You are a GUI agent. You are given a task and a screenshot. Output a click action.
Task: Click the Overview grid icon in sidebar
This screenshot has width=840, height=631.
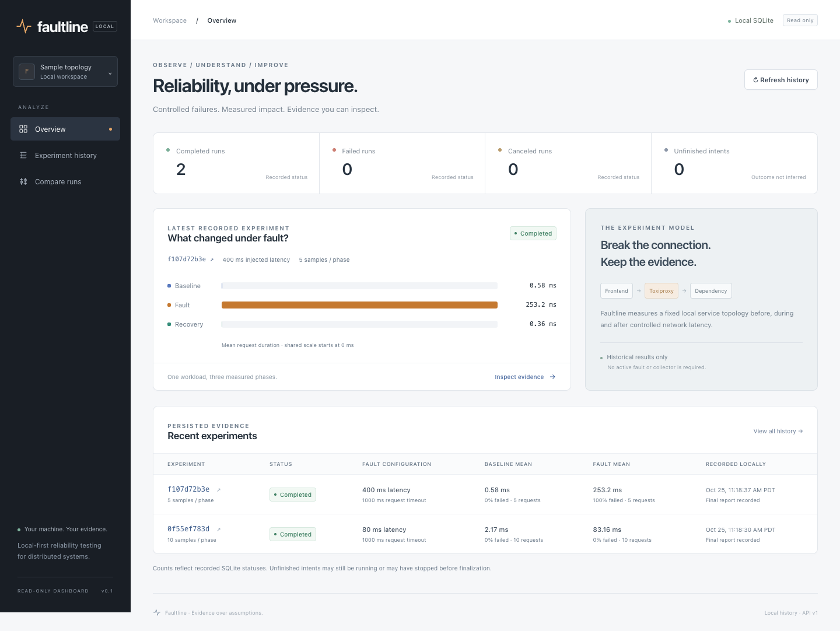click(x=23, y=129)
